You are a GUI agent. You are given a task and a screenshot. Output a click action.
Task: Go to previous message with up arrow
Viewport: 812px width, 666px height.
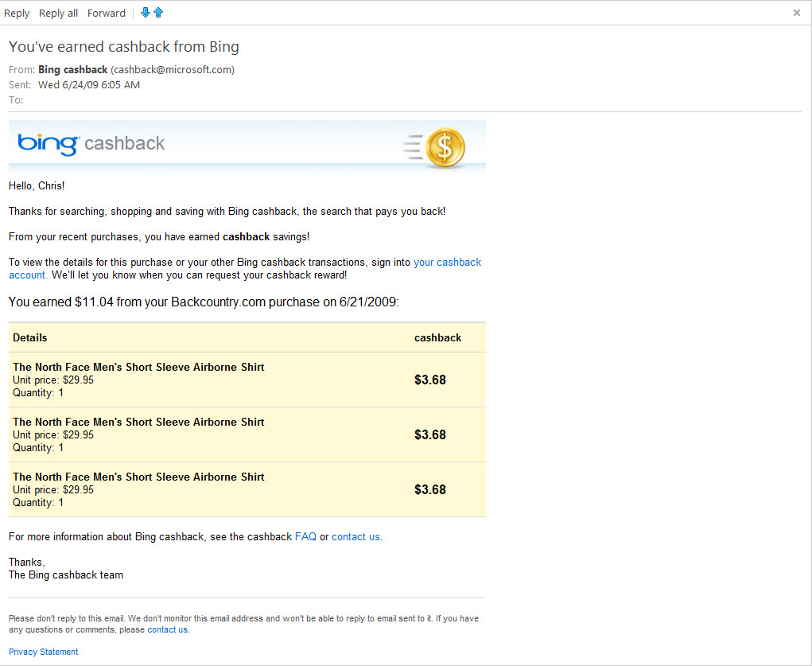158,13
